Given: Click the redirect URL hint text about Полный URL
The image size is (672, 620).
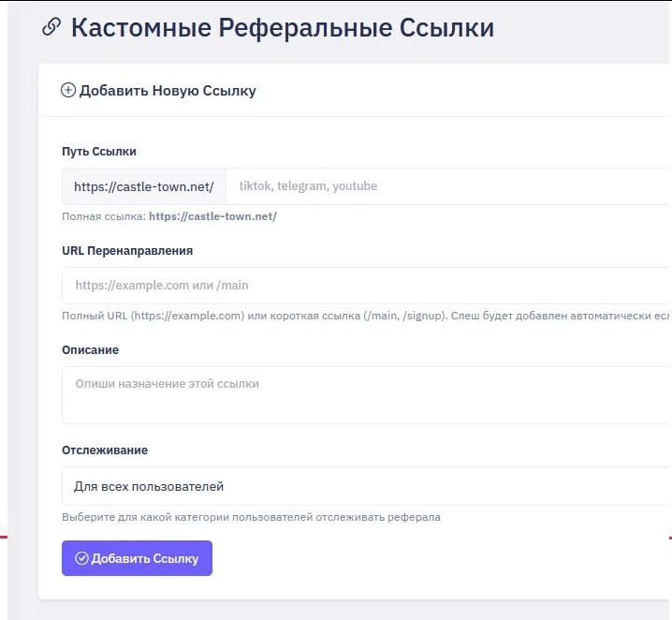Looking at the screenshot, I should pyautogui.click(x=365, y=317).
